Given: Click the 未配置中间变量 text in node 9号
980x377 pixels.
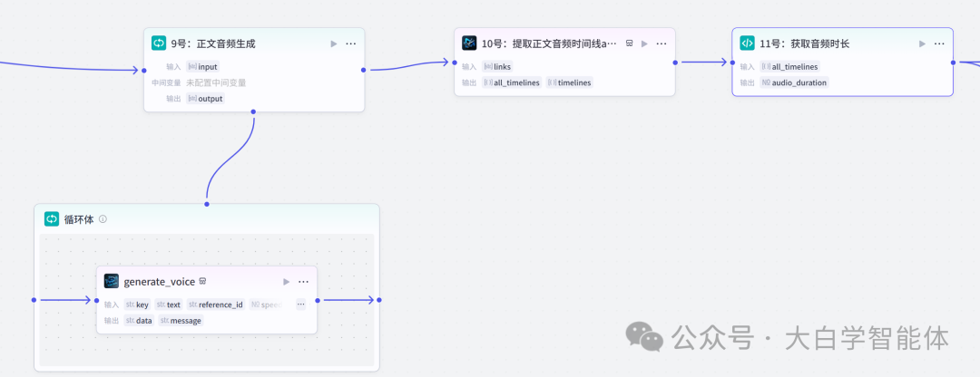Looking at the screenshot, I should click(x=216, y=82).
